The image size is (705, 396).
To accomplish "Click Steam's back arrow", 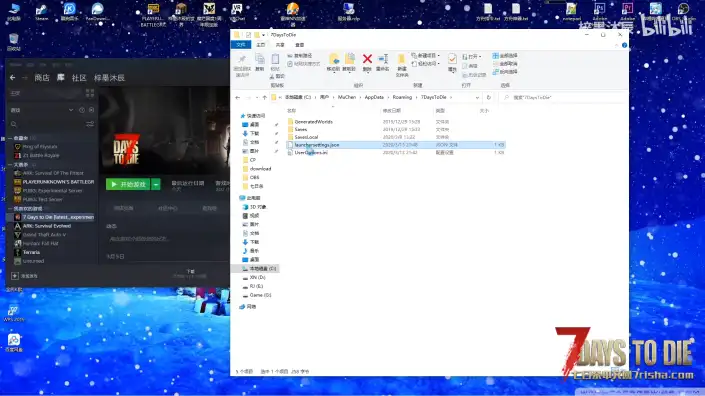I will (13, 78).
